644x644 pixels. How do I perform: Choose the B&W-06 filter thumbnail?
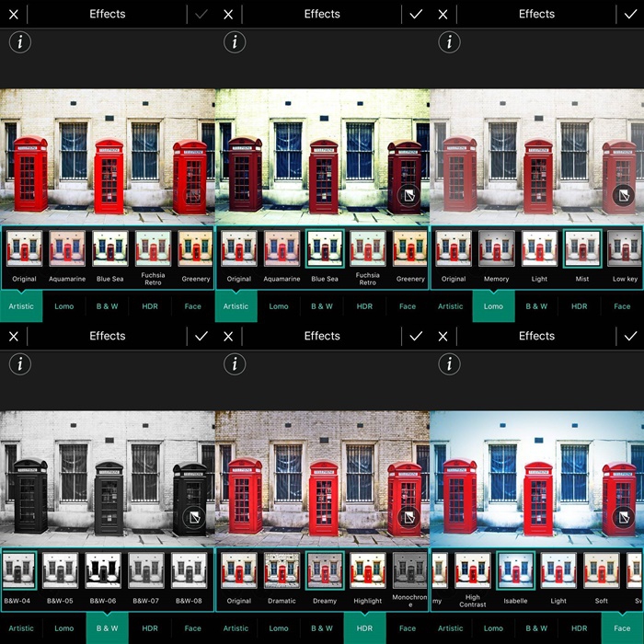[x=103, y=570]
